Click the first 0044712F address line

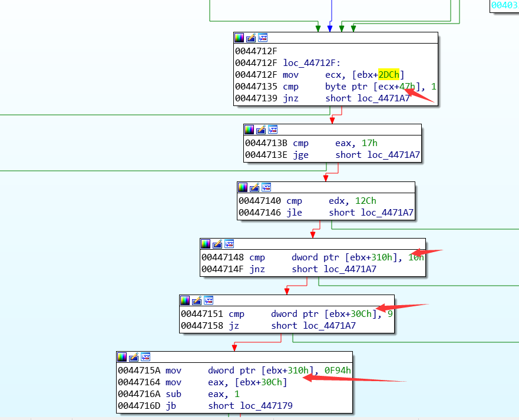click(x=256, y=51)
